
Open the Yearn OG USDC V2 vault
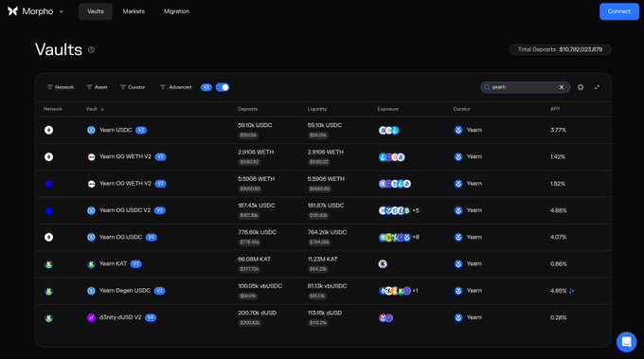323,210
